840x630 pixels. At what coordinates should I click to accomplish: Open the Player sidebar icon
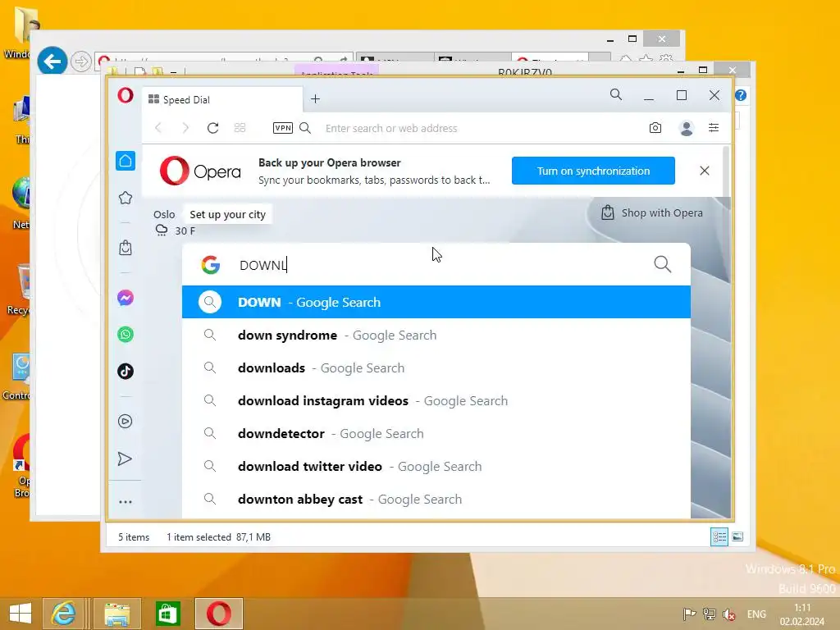(x=126, y=421)
